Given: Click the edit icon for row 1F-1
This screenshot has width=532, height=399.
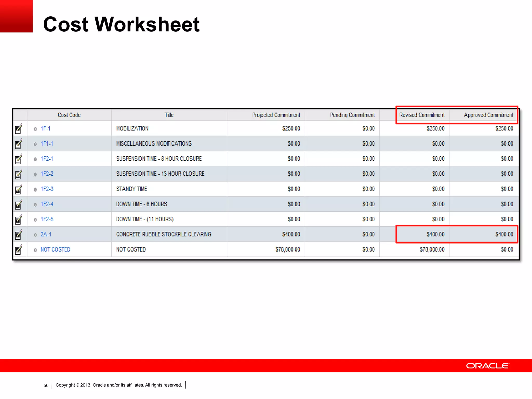Looking at the screenshot, I should point(19,129).
